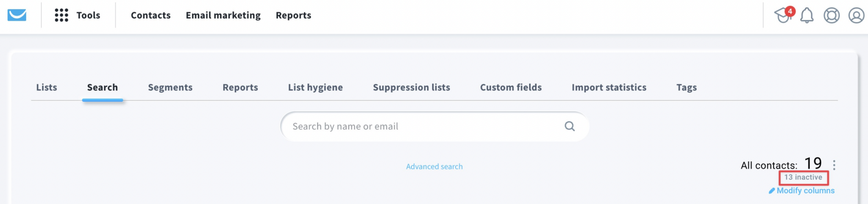Click the Advanced search link
The image size is (868, 204).
tap(434, 166)
